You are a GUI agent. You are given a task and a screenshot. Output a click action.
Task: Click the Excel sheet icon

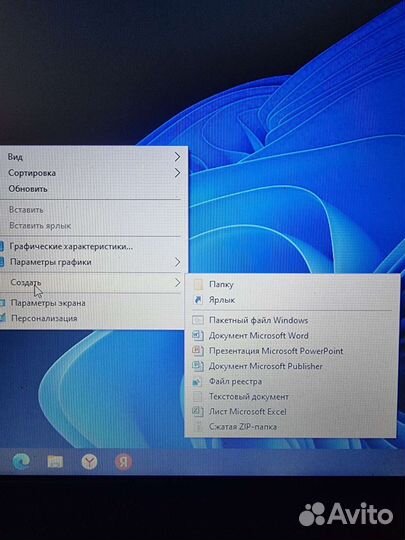(197, 411)
